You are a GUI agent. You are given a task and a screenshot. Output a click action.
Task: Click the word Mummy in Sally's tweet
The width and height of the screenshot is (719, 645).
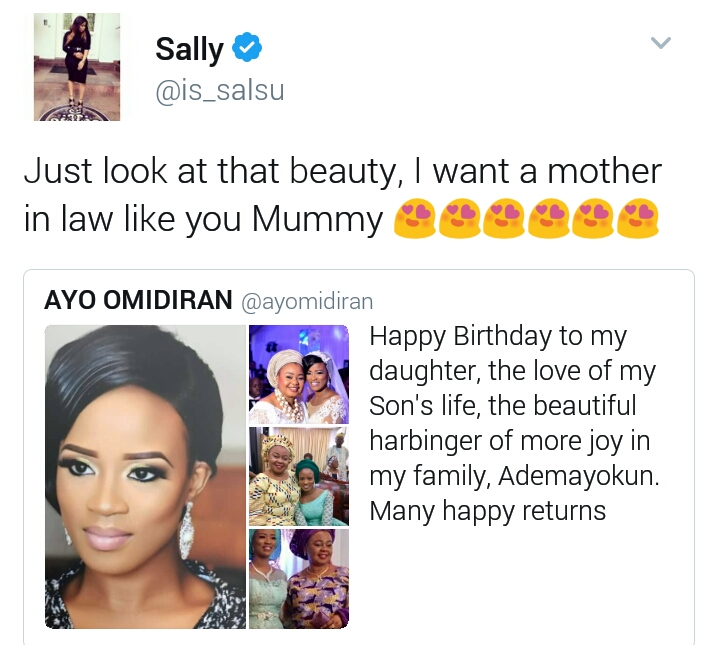[x=318, y=220]
